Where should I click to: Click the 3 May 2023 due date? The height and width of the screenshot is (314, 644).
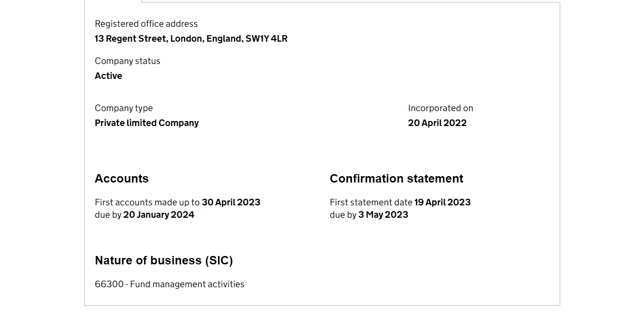click(383, 215)
